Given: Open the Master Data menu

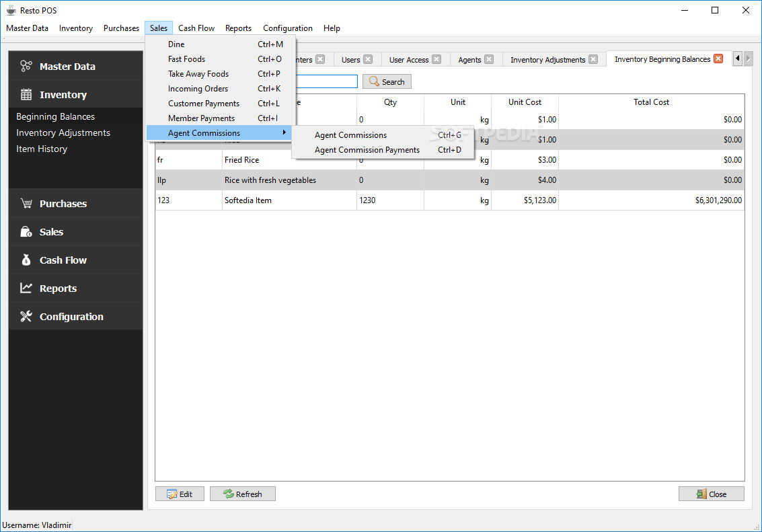Looking at the screenshot, I should 27,28.
